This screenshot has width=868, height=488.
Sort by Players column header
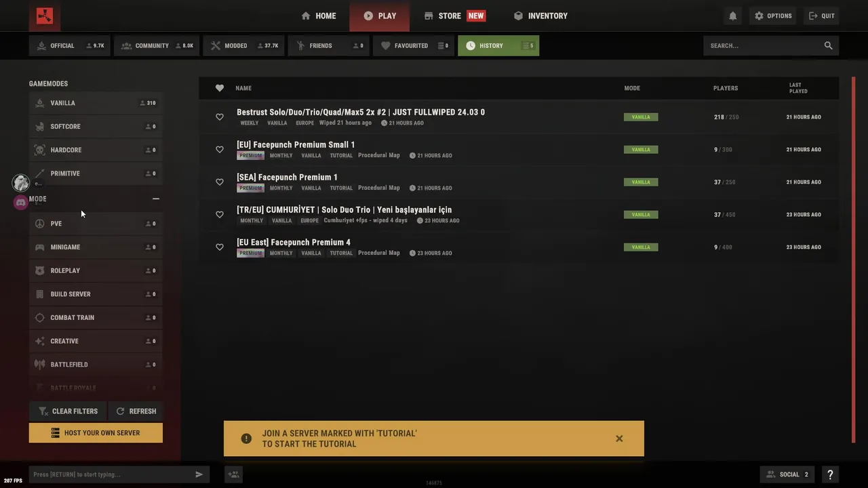click(x=726, y=88)
